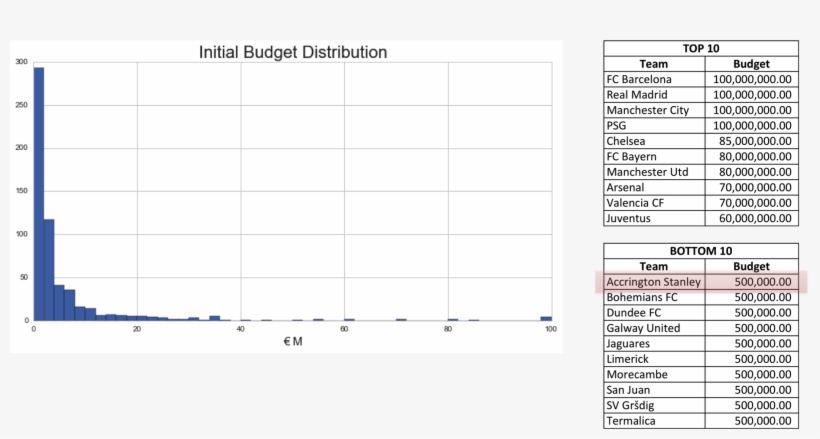Select the 'Limerick' team cell

click(654, 359)
